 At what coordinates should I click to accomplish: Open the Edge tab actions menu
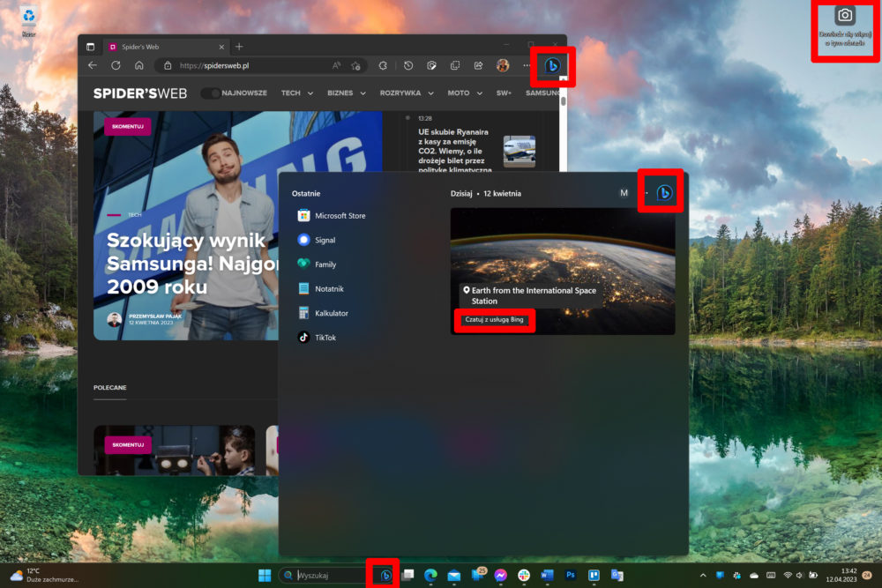tap(91, 47)
